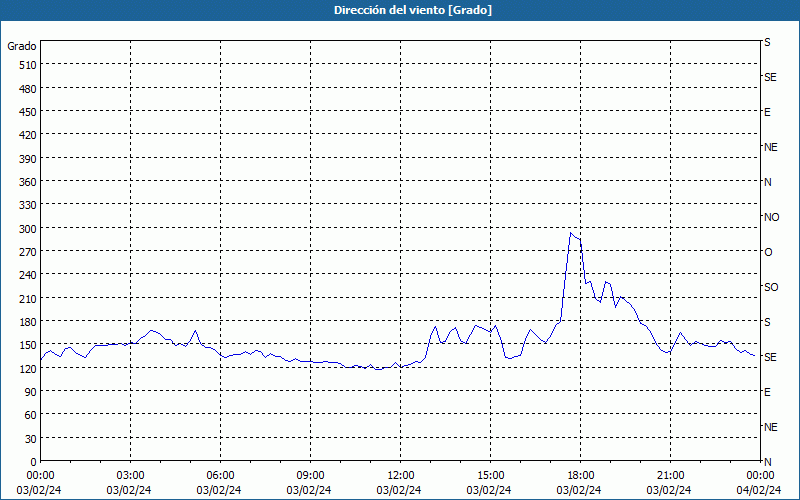Click the wind direction line's highest peak
The height and width of the screenshot is (500, 800).
pyautogui.click(x=571, y=233)
